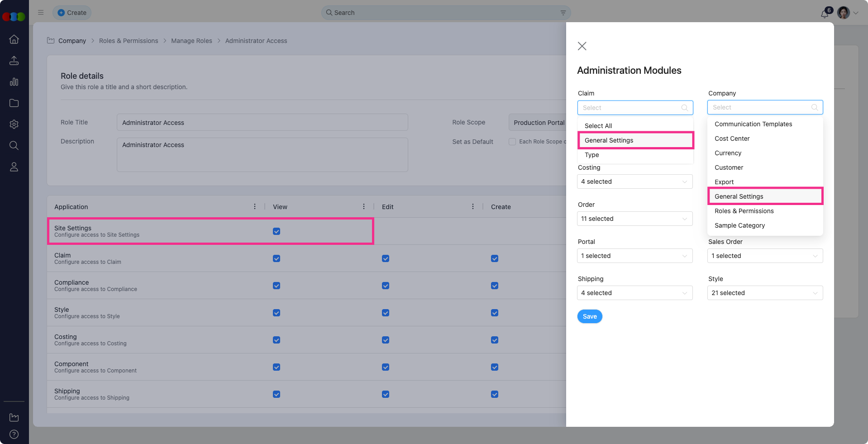Click the Save button

pyautogui.click(x=590, y=316)
